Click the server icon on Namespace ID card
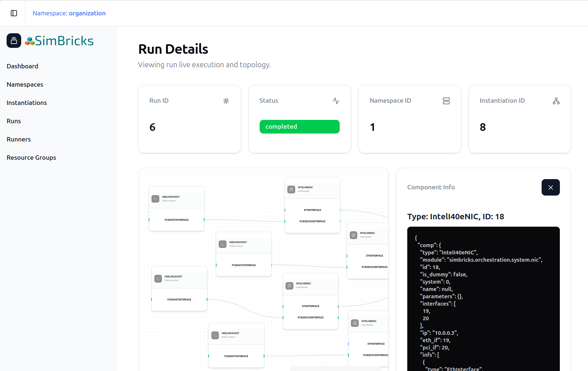The height and width of the screenshot is (371, 588). (x=446, y=101)
